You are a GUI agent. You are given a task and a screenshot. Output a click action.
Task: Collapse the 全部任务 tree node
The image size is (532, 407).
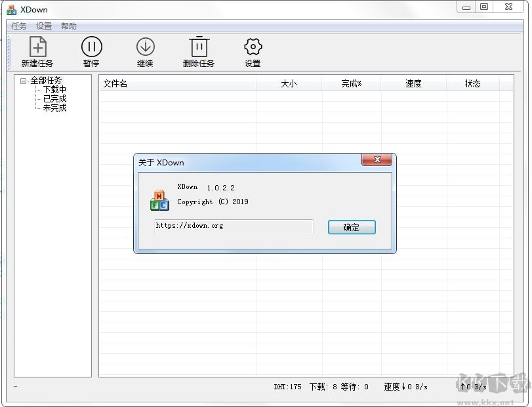click(22, 80)
